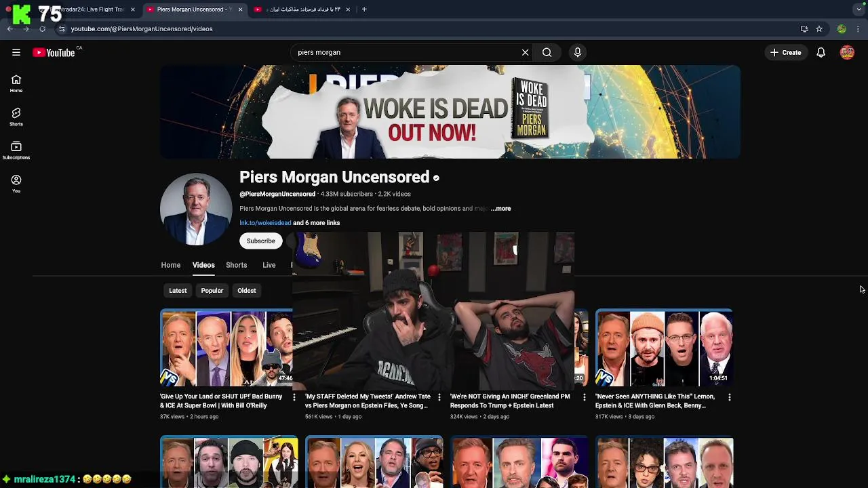Viewport: 868px width, 488px height.
Task: Open 'We're NOT Giving An INCH' video title
Action: [x=510, y=401]
